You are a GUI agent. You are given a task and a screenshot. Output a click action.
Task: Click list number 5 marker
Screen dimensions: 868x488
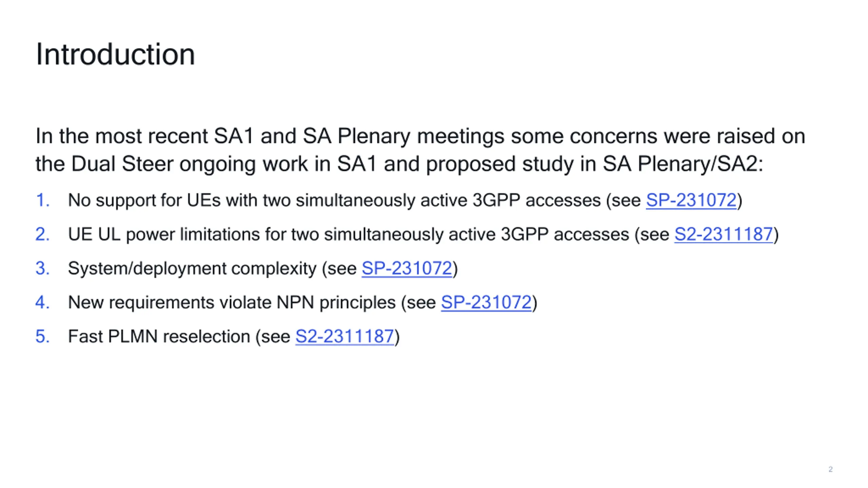[43, 337]
